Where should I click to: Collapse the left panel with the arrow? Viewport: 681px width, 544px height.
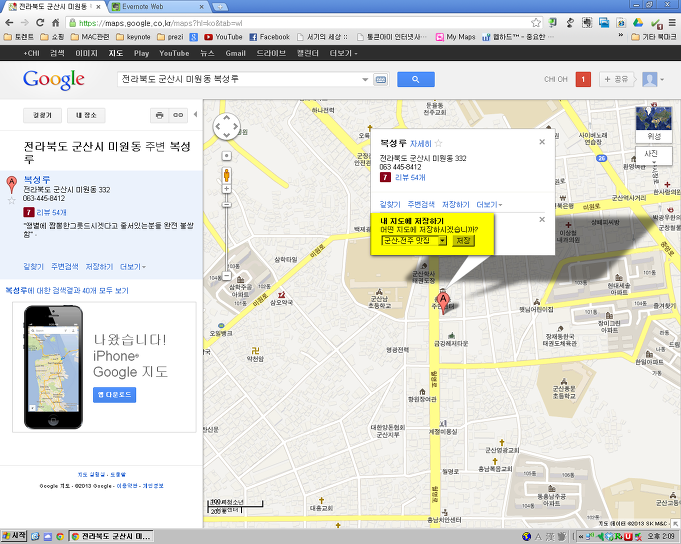pyautogui.click(x=195, y=114)
